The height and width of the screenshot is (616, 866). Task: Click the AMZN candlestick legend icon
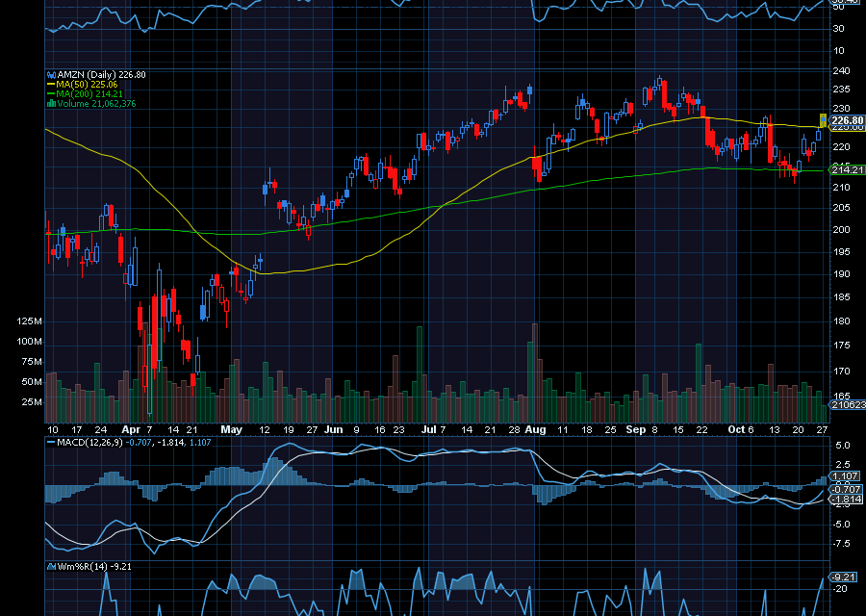(x=51, y=74)
